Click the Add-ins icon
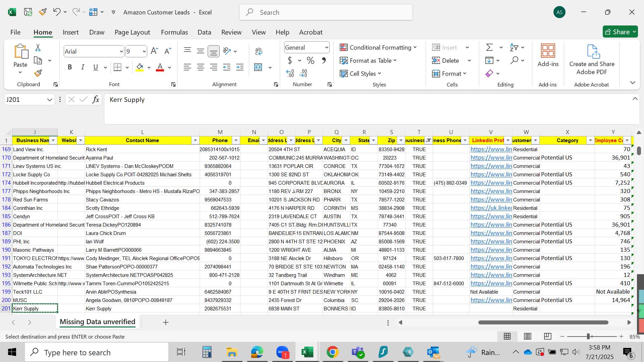The height and width of the screenshot is (362, 644). coord(548,51)
